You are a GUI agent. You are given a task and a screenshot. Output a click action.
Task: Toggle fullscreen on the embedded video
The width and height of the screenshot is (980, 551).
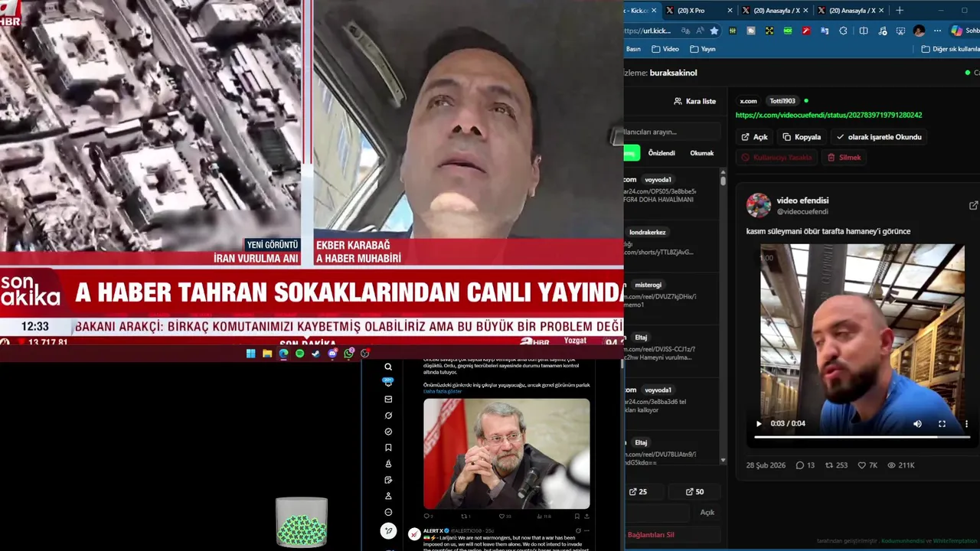[942, 423]
